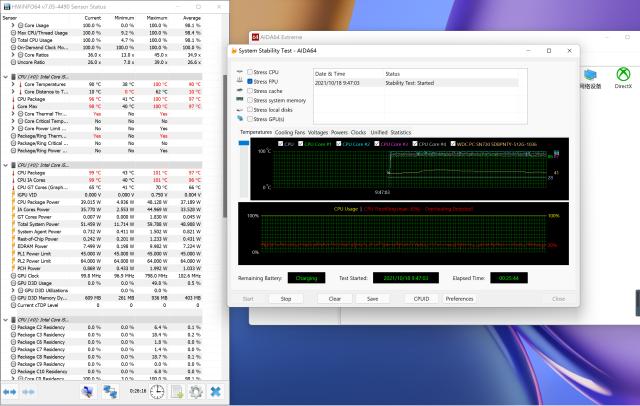Click the network devices icon in AIDA64 Extreme
Image resolution: width=640 pixels, height=406 pixels.
point(590,75)
